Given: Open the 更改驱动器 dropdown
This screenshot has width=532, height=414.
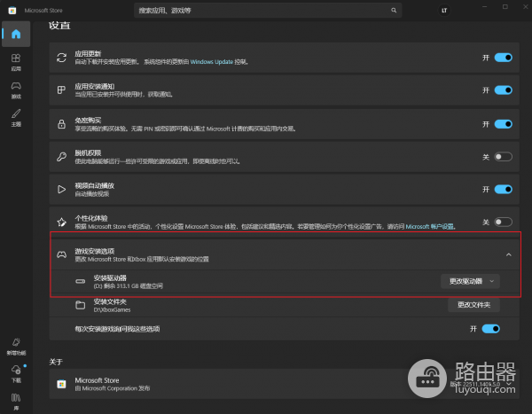Looking at the screenshot, I should point(470,281).
